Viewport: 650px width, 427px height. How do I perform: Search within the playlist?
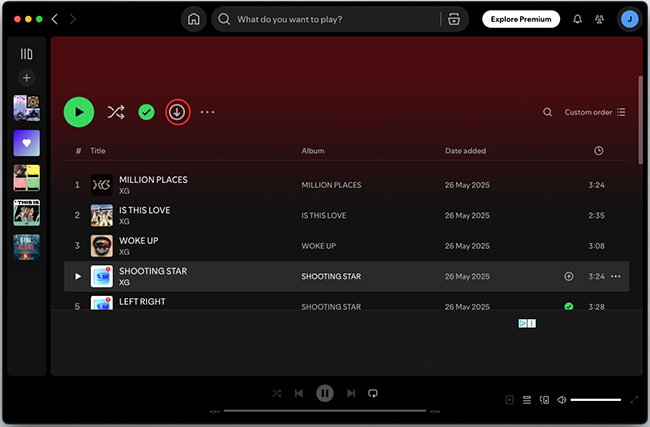[x=547, y=112]
